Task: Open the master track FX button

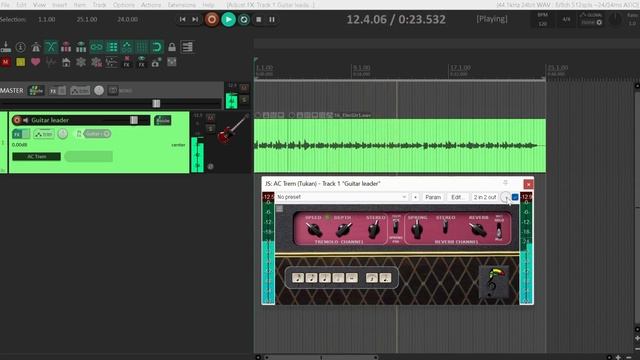Action: tap(53, 91)
